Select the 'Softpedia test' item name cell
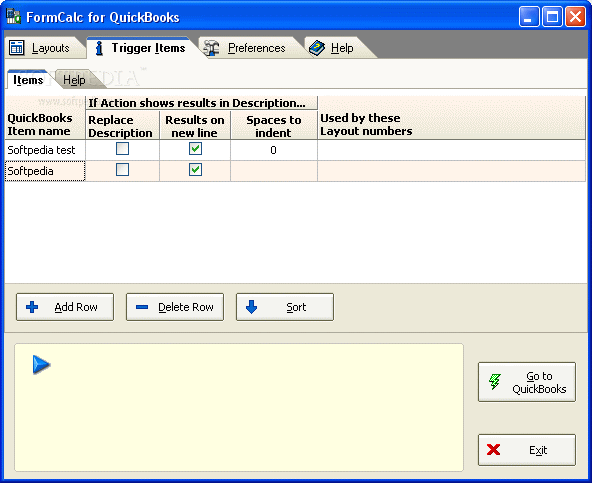The width and height of the screenshot is (592, 483). (x=45, y=150)
